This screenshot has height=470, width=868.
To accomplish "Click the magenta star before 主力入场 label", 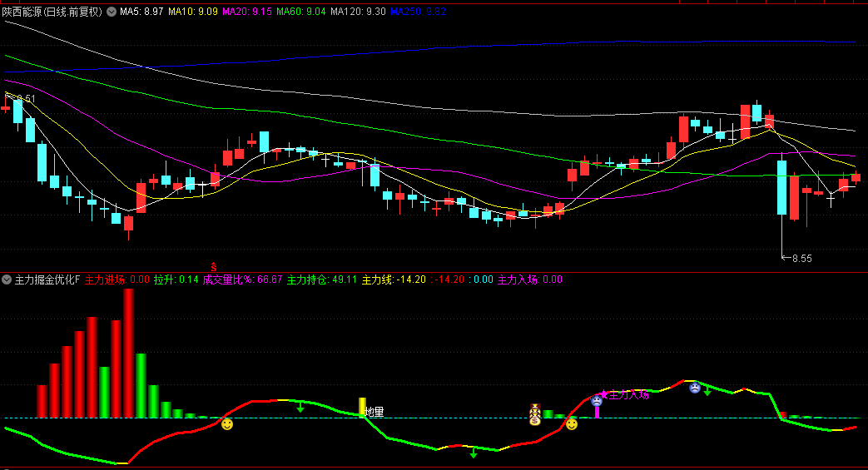I will coord(603,394).
